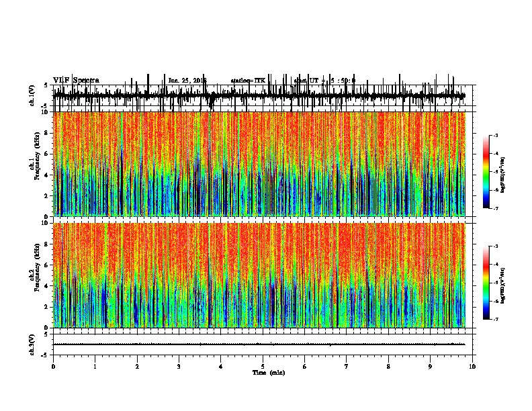Click the "4" kHz tick of ch.2 spectrogram
This screenshot has width=532, height=411.
[x=47, y=286]
